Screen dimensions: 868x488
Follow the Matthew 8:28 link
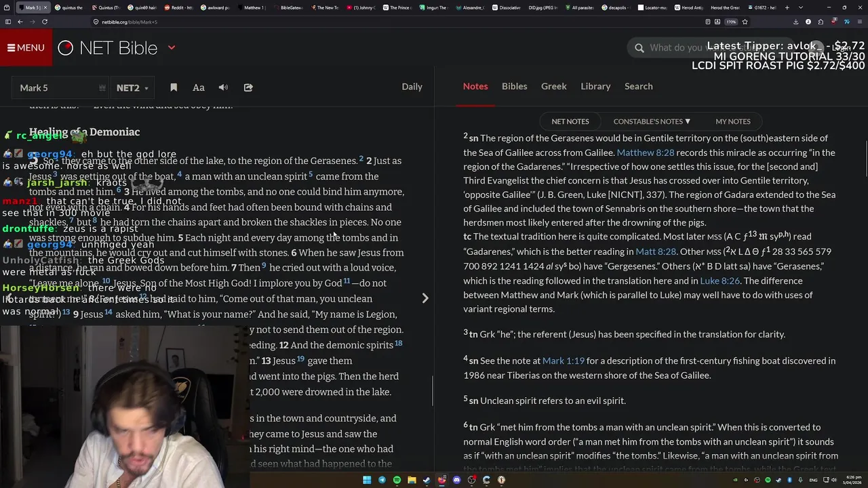[x=645, y=152]
